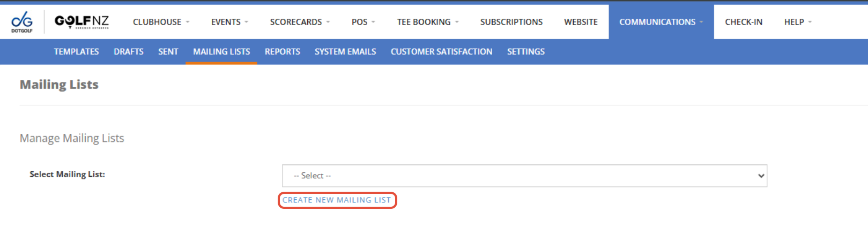
Task: Open the Clubhouse dropdown menu
Action: point(161,22)
